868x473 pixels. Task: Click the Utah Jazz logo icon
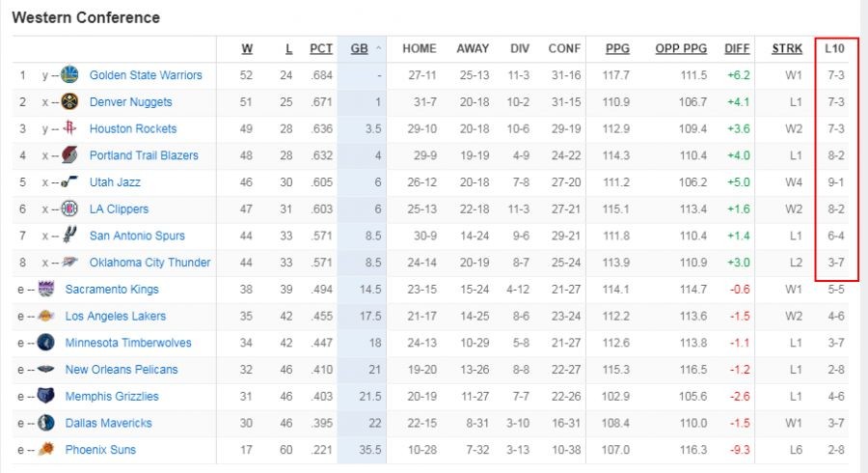coord(68,181)
